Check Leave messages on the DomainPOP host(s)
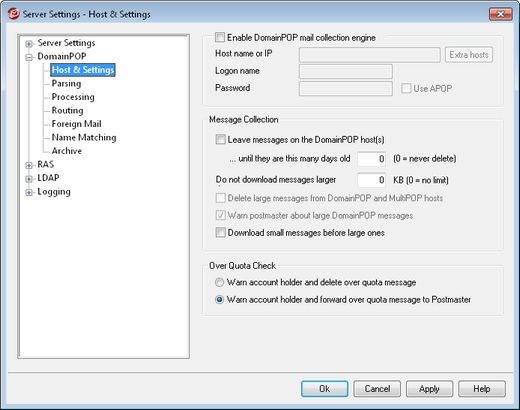The width and height of the screenshot is (520, 410). tap(220, 139)
